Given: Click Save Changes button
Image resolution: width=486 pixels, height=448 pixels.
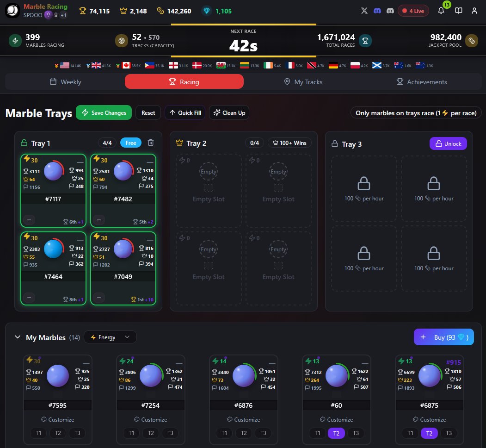Looking at the screenshot, I should click(104, 112).
